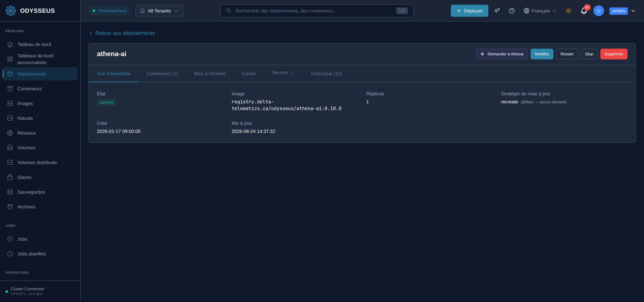Select the Vue d'ensemble tab
644x302 pixels.
pos(114,73)
